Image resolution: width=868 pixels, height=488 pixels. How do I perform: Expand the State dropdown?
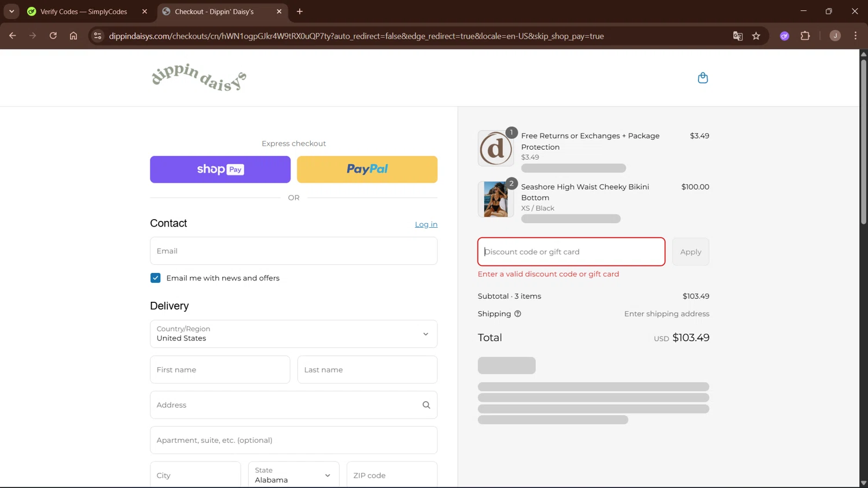pyautogui.click(x=293, y=475)
